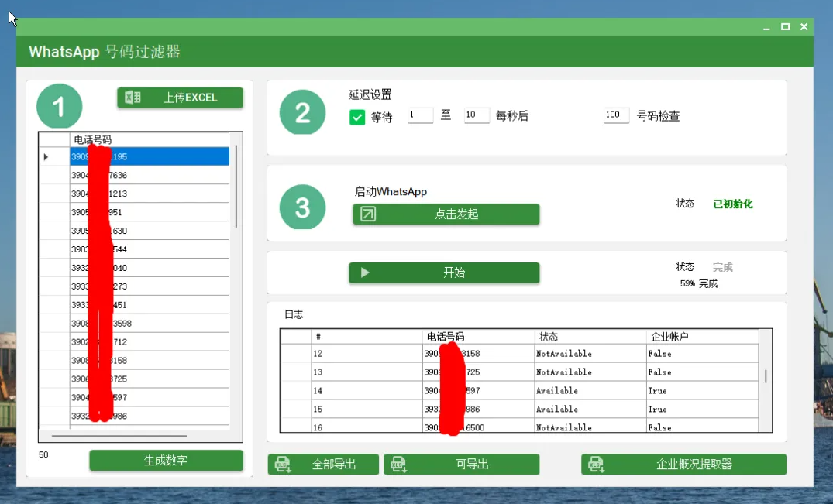The image size is (833, 504).
Task: Click the 号码检查 count field showing 100
Action: coord(616,115)
